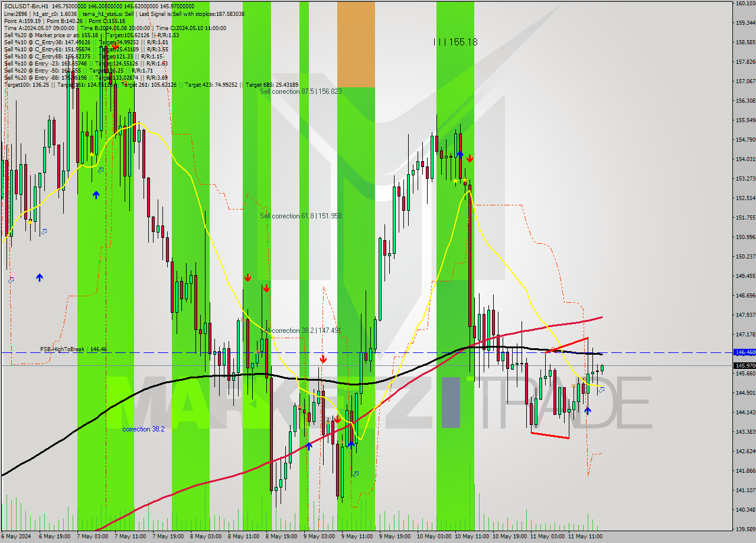Screen dimensions: 756x543
Task: Click the '6 May 2024' time axis label
Action: [17, 537]
